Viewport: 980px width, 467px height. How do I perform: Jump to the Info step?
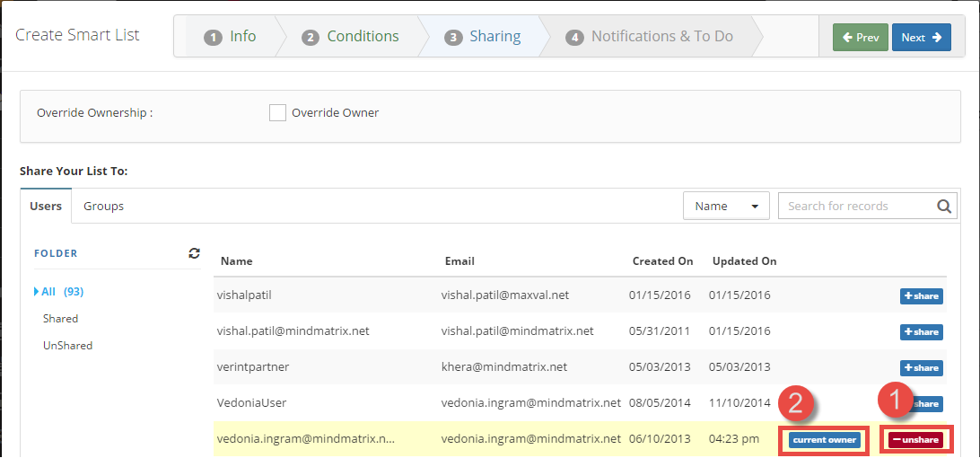(231, 37)
